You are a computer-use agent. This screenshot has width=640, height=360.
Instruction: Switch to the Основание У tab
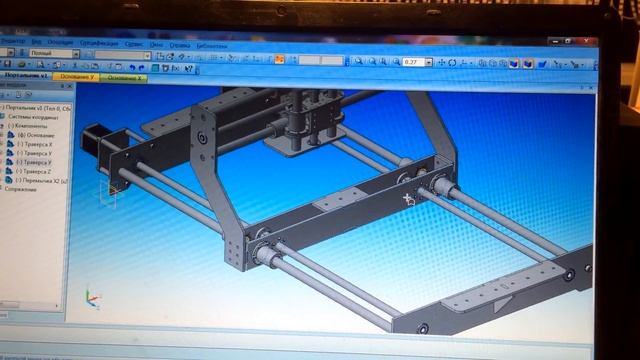click(x=76, y=77)
